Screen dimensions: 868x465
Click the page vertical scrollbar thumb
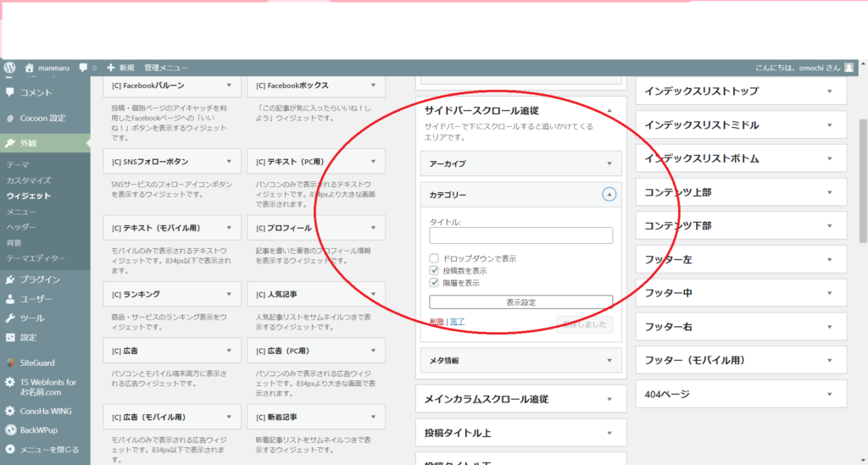click(x=863, y=180)
